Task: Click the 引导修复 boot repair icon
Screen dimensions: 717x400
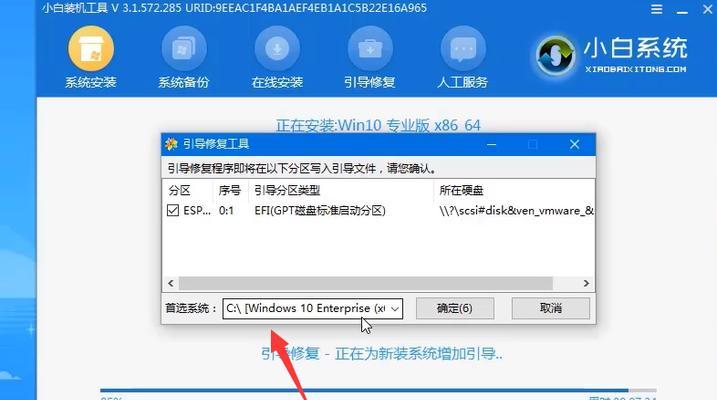Action: tap(370, 49)
